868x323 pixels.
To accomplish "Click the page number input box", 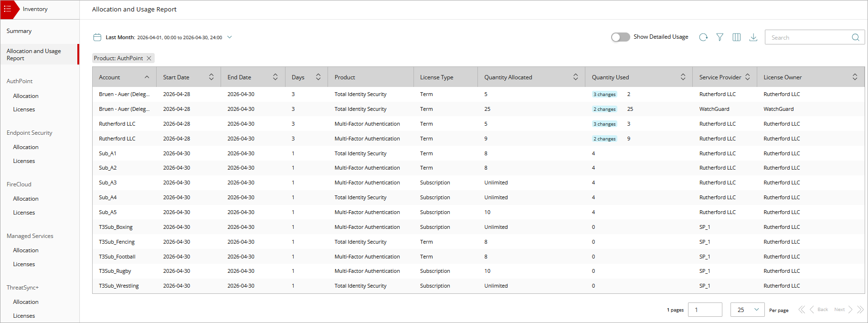I will pos(705,310).
